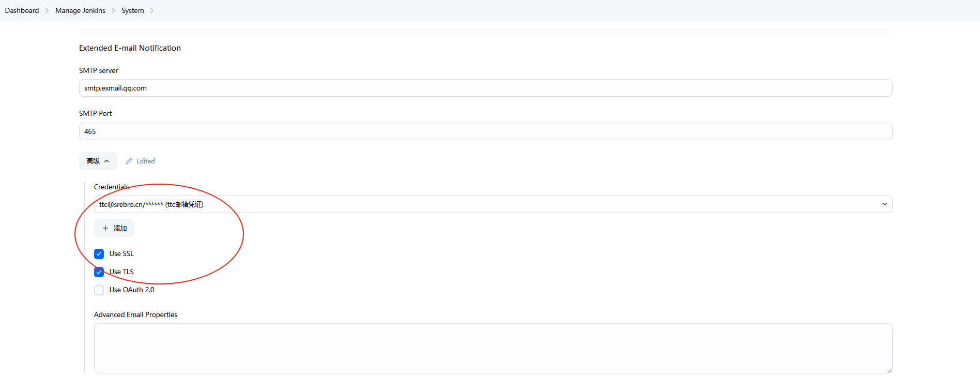Click the Advanced Email Properties resize handle
Viewport: 980px width, 390px height.
tap(889, 370)
